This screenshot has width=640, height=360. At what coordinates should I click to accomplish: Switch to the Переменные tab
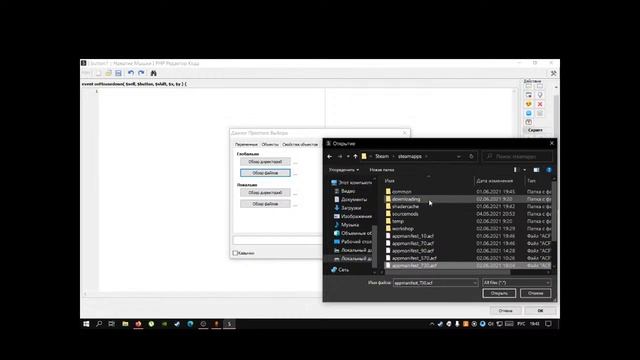246,144
